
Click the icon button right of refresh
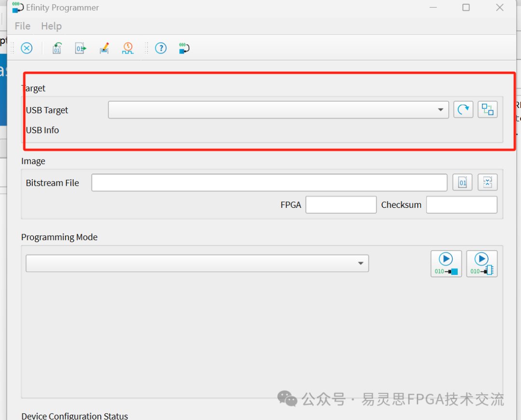pyautogui.click(x=487, y=109)
